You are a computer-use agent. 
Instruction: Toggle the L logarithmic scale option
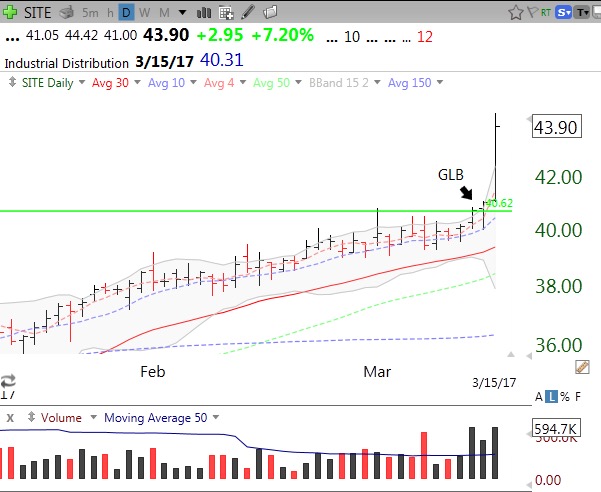pyautogui.click(x=551, y=397)
